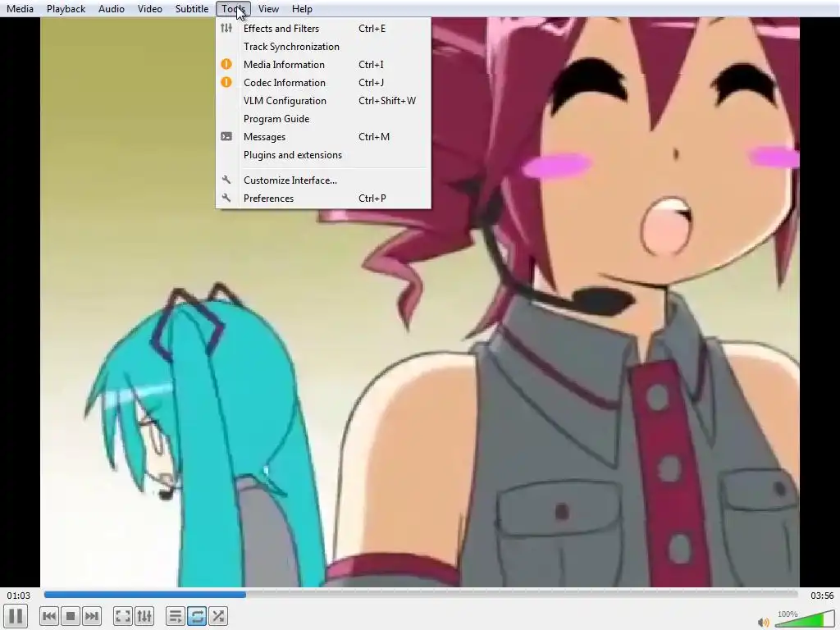Open VLM Configuration
The height and width of the screenshot is (630, 840).
(323, 101)
